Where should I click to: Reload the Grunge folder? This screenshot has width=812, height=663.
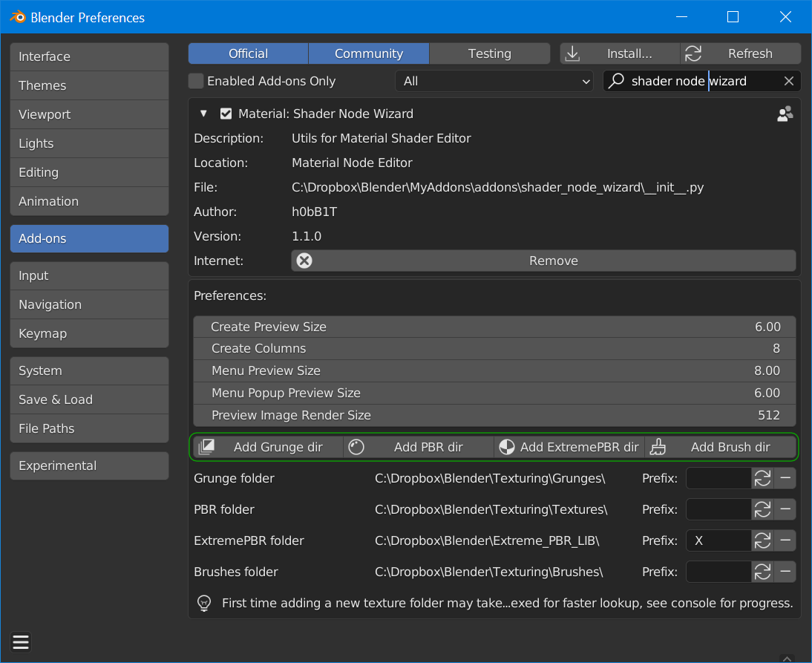click(762, 478)
